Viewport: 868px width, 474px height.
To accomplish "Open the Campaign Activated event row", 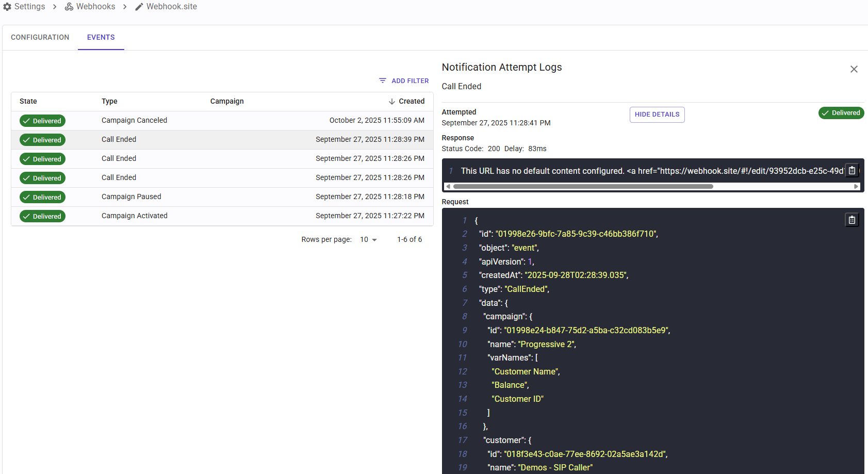I will click(222, 216).
